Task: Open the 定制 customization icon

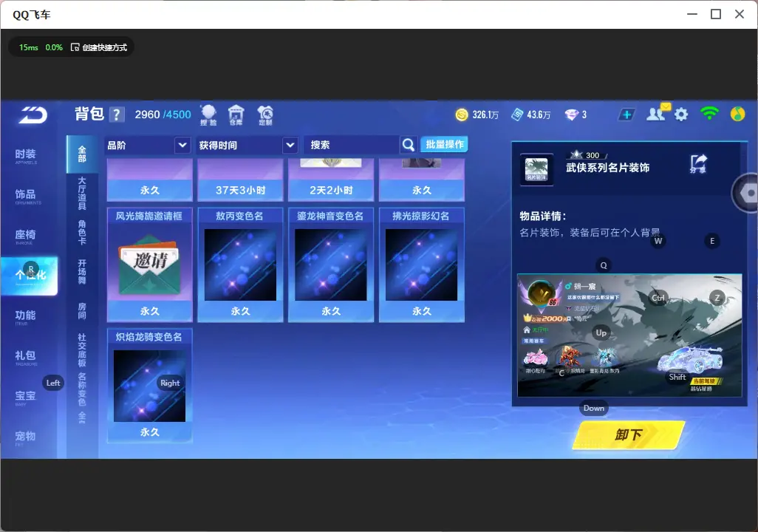Action: pyautogui.click(x=265, y=115)
